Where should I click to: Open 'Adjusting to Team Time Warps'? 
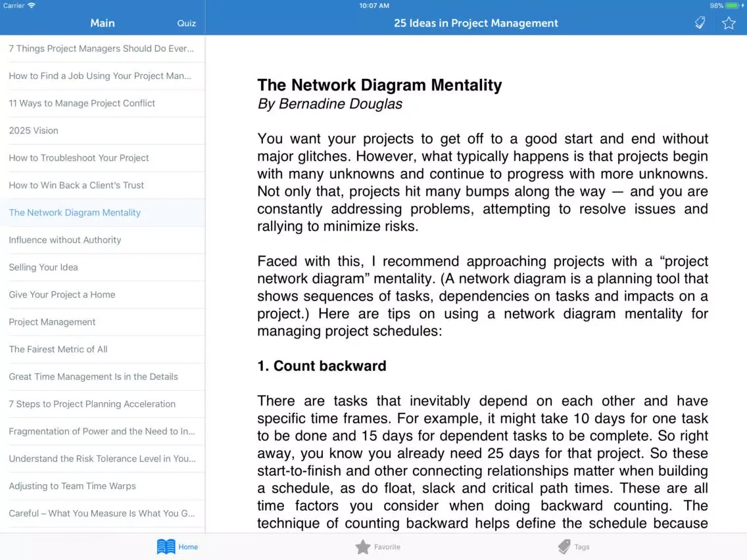[x=103, y=486]
